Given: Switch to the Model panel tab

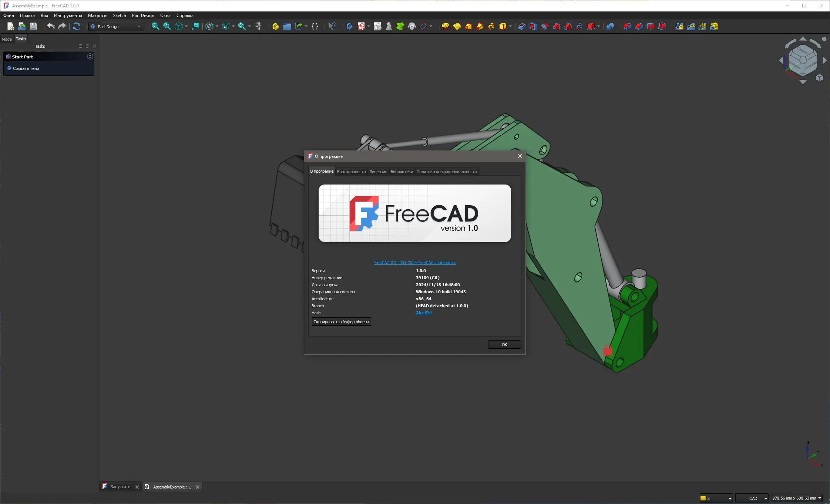Looking at the screenshot, I should click(7, 39).
